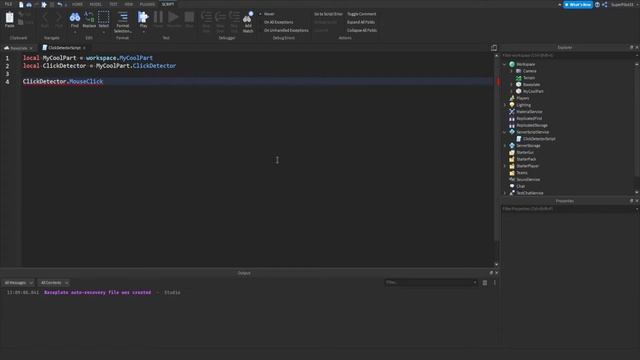Collapse the Workspace tree node
Image resolution: width=640 pixels, height=360 pixels.
tap(505, 64)
